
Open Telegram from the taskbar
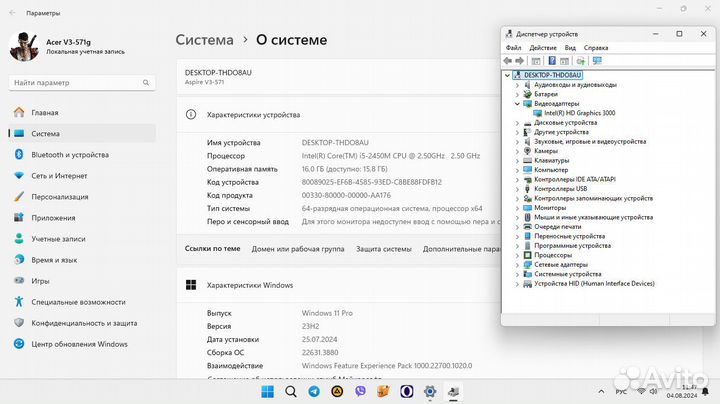point(314,392)
